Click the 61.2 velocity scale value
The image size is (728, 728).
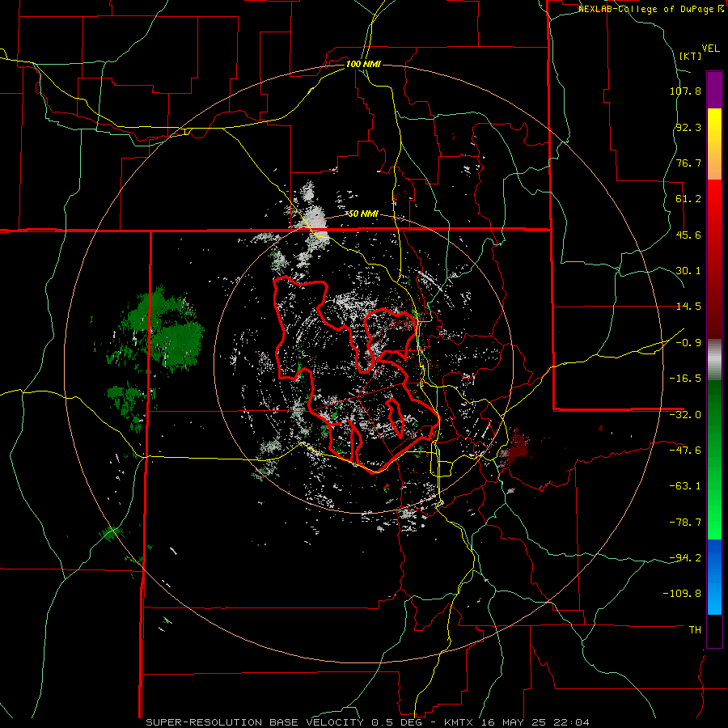coord(688,199)
